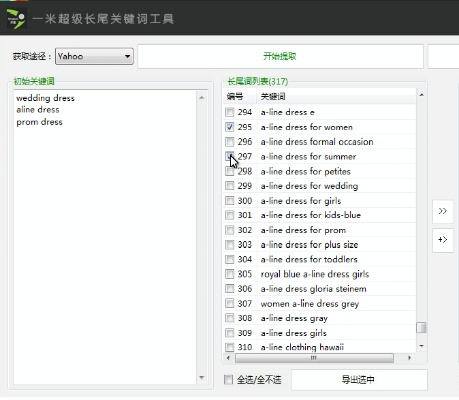Screen dimensions: 459x400
Task: Click the +> add selected button
Action: (x=443, y=240)
